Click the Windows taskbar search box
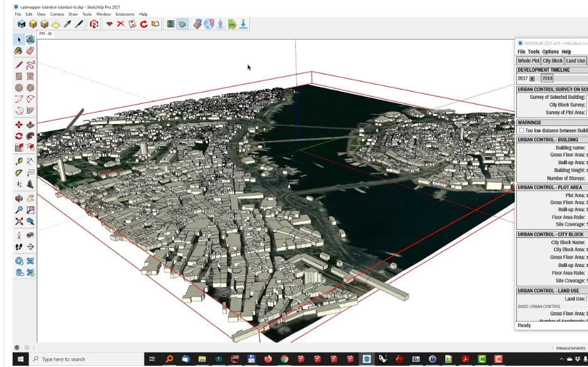 click(63, 359)
